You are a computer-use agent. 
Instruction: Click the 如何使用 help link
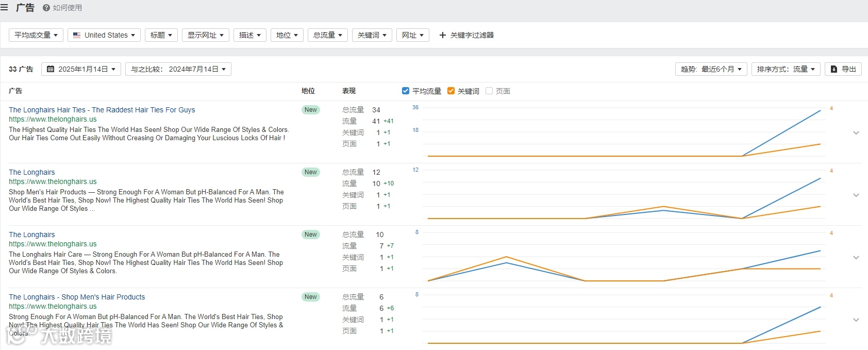67,8
